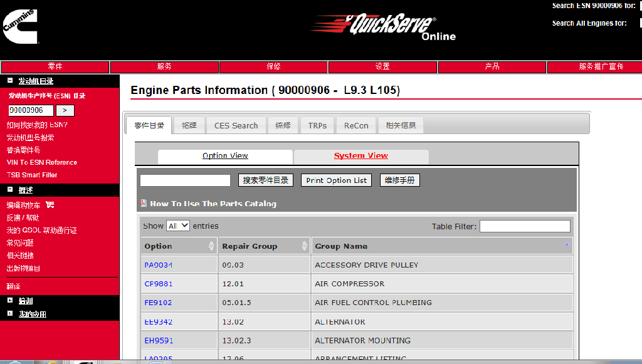Viewport: 642px width, 364px height.
Task: Open the PDF icon beside How To Use
Action: click(x=144, y=203)
